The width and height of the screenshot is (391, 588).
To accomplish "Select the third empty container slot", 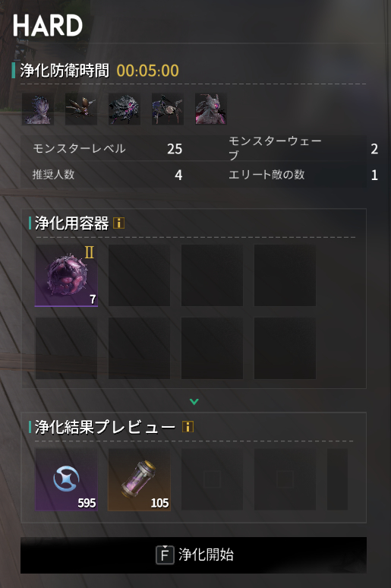I will 212,276.
